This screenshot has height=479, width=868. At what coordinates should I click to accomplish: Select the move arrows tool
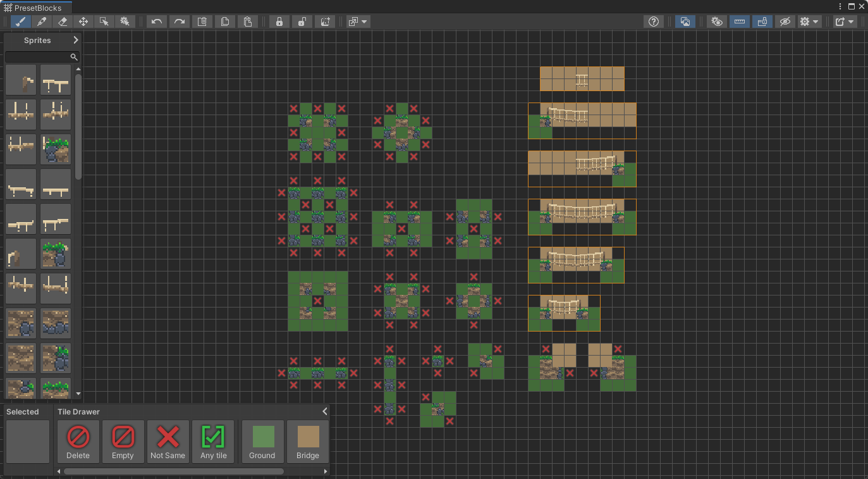(83, 22)
